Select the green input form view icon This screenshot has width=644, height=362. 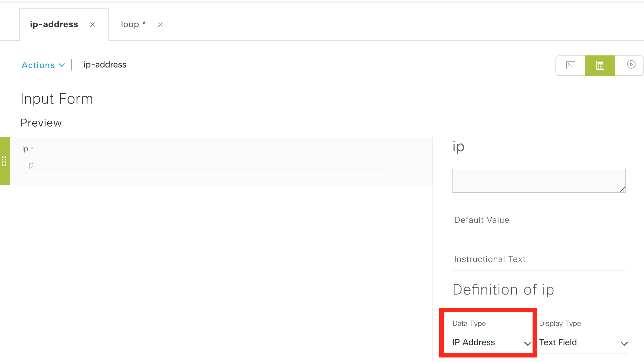(600, 65)
